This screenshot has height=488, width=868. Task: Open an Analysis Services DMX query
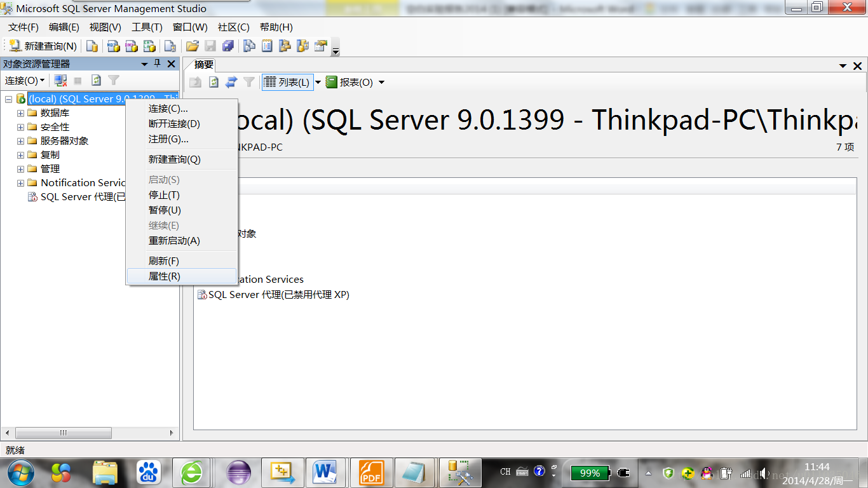coord(132,46)
